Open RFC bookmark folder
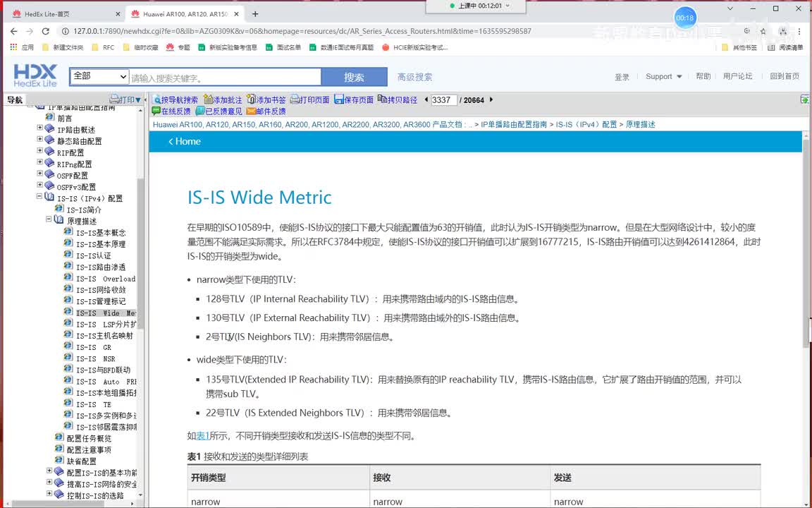The height and width of the screenshot is (508, 812). [x=102, y=47]
